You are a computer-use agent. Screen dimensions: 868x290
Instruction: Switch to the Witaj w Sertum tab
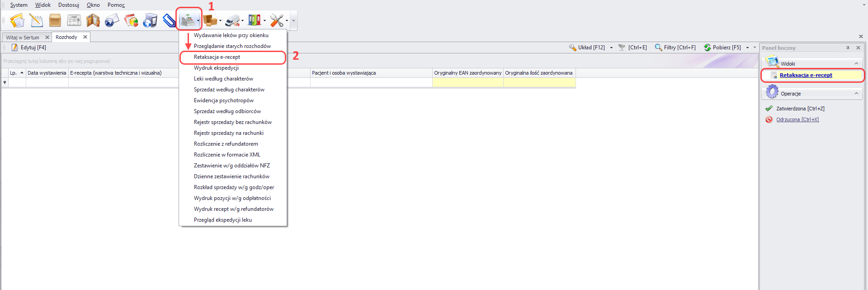point(23,38)
